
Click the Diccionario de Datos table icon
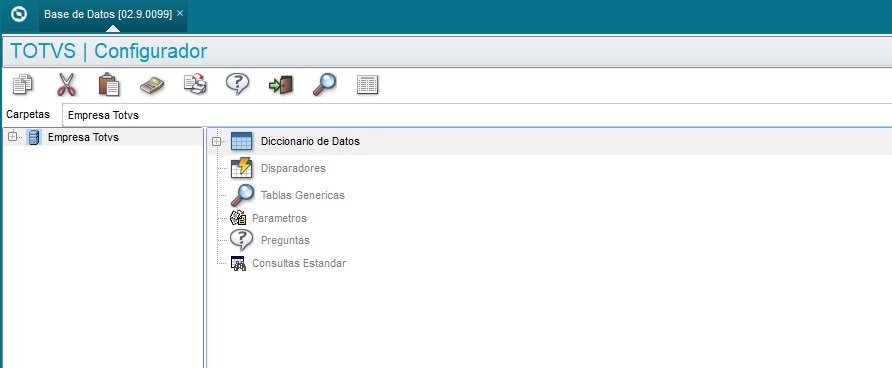(x=241, y=141)
